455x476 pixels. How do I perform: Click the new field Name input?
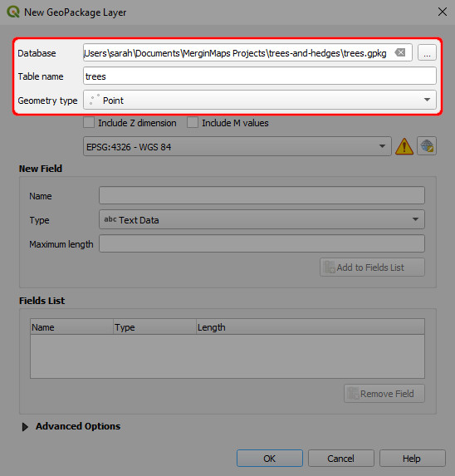click(262, 195)
